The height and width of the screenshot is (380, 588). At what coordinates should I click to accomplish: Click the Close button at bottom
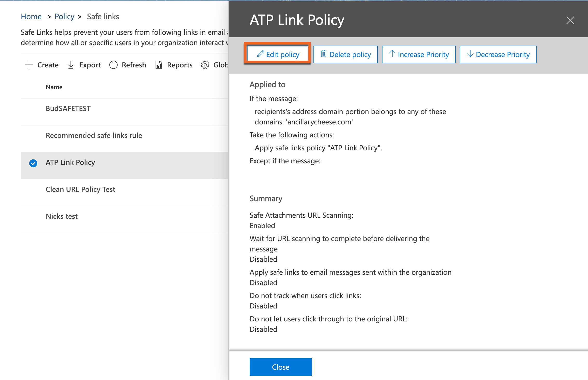pyautogui.click(x=281, y=367)
